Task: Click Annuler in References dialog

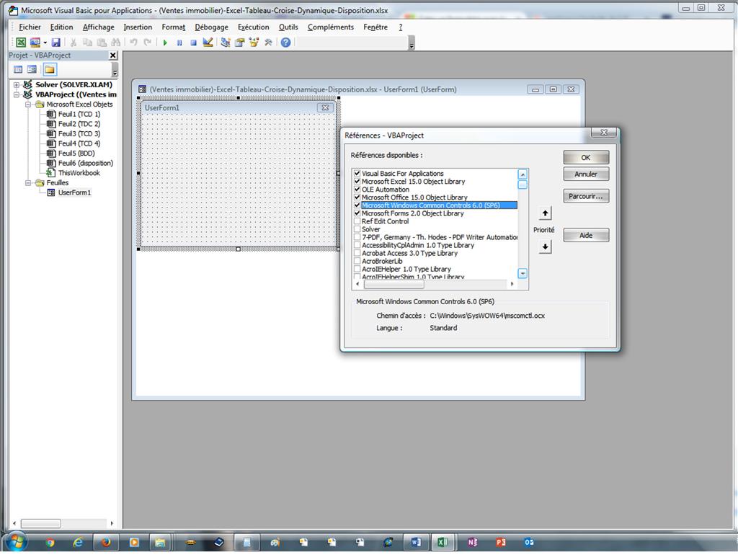Action: click(x=586, y=174)
